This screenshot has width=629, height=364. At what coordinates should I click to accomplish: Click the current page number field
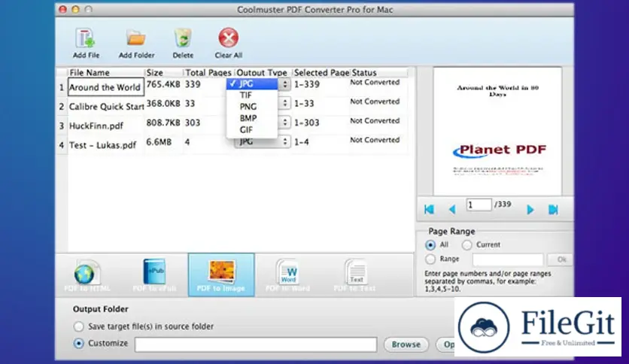coord(479,205)
